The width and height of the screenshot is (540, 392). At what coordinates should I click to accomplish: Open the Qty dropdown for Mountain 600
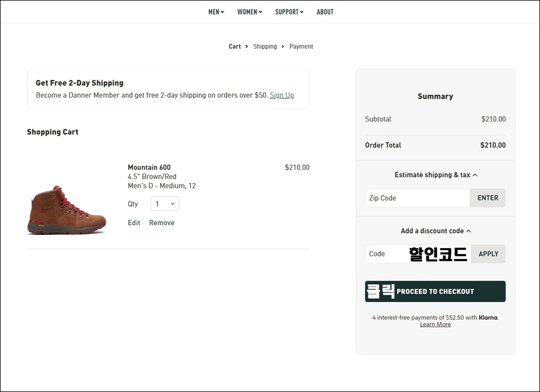coord(165,204)
